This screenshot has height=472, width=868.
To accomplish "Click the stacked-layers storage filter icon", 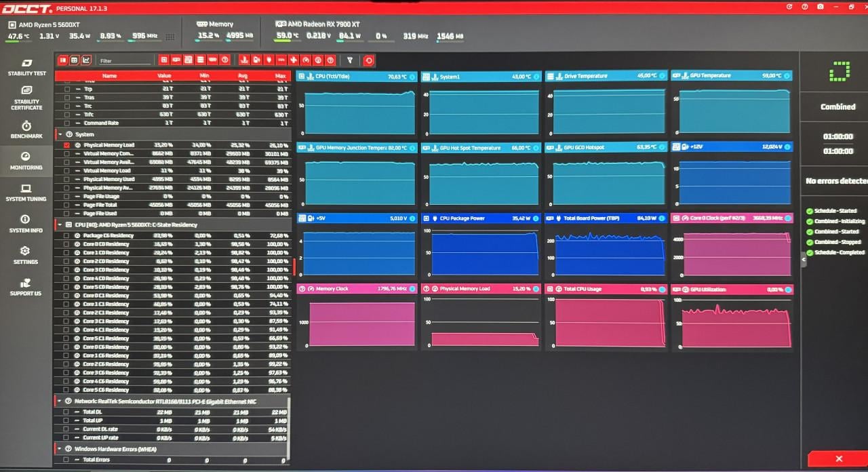I will pos(200,60).
